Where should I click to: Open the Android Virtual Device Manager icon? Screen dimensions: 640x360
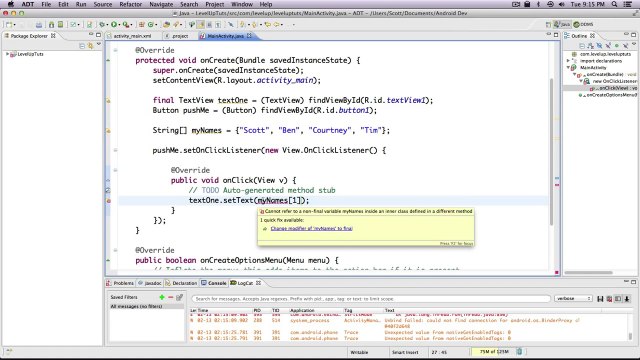tap(60, 24)
